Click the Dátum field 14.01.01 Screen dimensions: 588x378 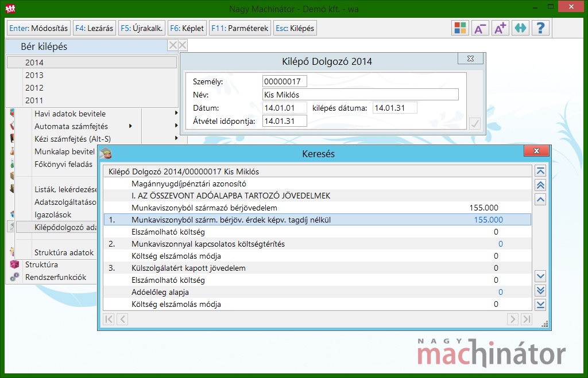(285, 108)
